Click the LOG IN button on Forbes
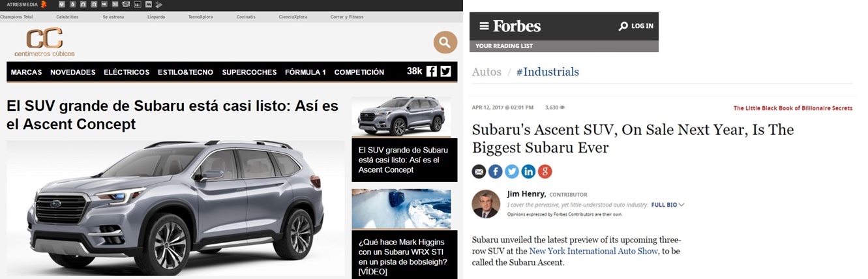868x279 pixels. (x=642, y=26)
